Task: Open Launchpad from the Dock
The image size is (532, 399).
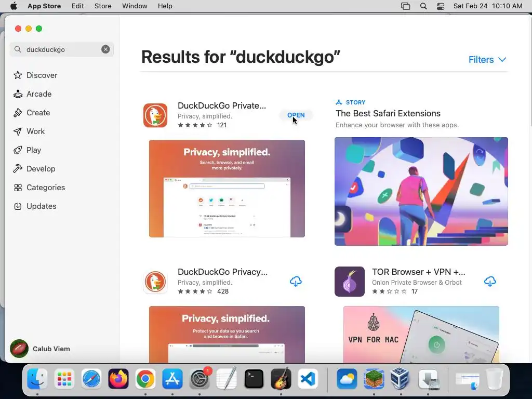Action: (64, 379)
